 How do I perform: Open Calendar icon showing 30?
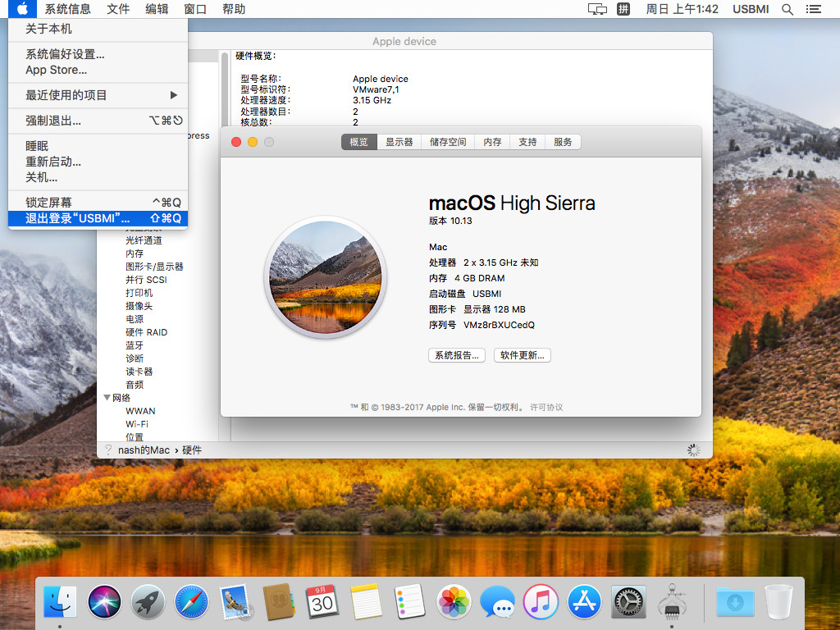pyautogui.click(x=322, y=601)
